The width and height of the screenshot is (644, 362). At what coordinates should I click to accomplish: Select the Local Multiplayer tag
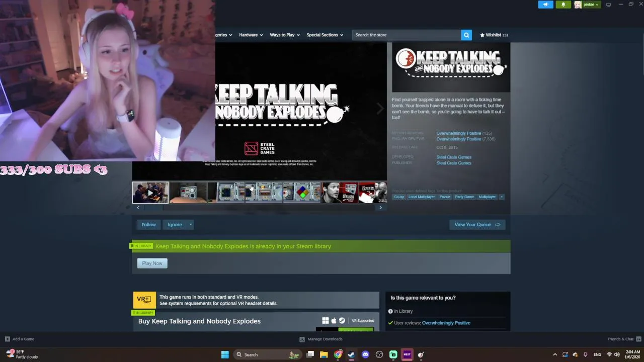[x=422, y=197]
